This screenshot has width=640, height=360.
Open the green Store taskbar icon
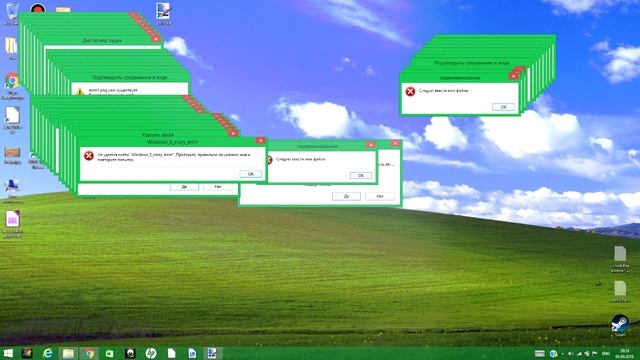[x=109, y=353]
